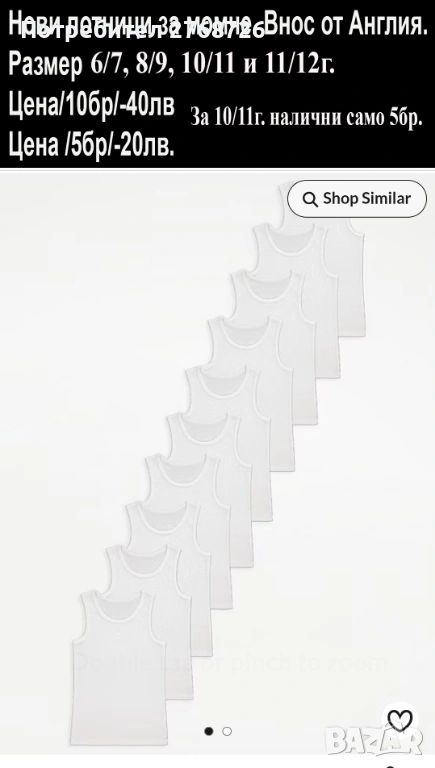Viewport: 435px width, 768px height.
Task: Click the title text 'Внос от Англия'
Action: pyautogui.click(x=348, y=24)
